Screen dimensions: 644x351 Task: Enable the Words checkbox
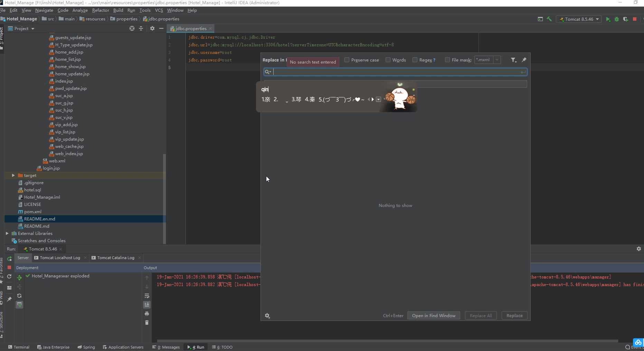(x=388, y=60)
